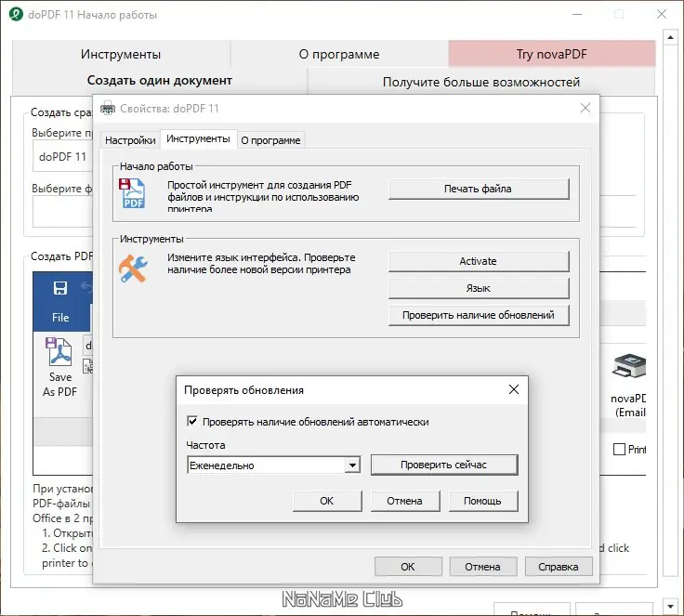
Task: Open Получите больше возможностей tab
Action: pyautogui.click(x=481, y=82)
